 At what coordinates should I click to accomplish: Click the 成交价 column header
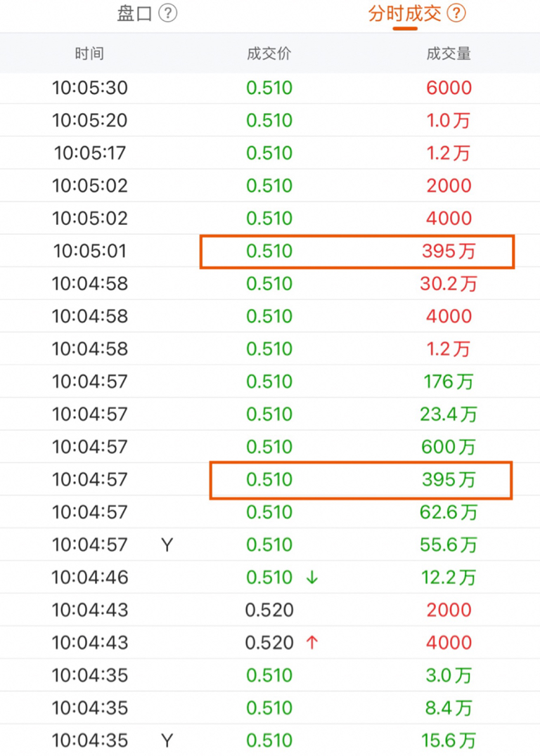[x=269, y=54]
